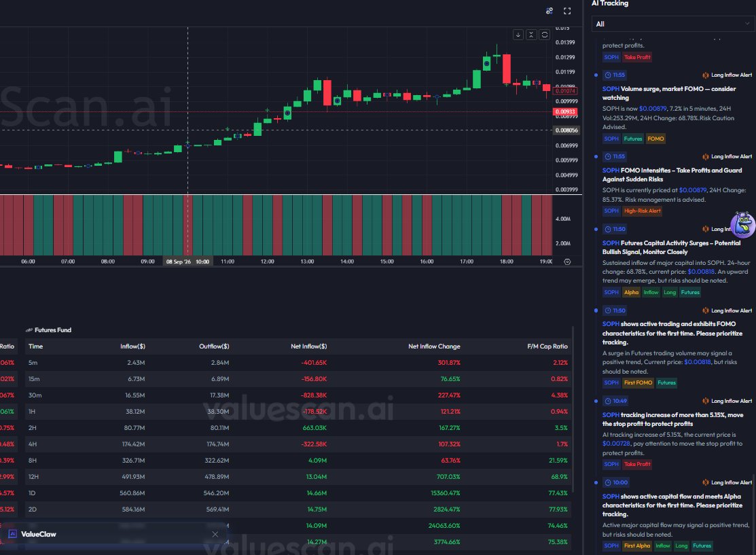Click the table's vertical scrollbar
Viewport: 756px width, 555px height.
(573, 410)
